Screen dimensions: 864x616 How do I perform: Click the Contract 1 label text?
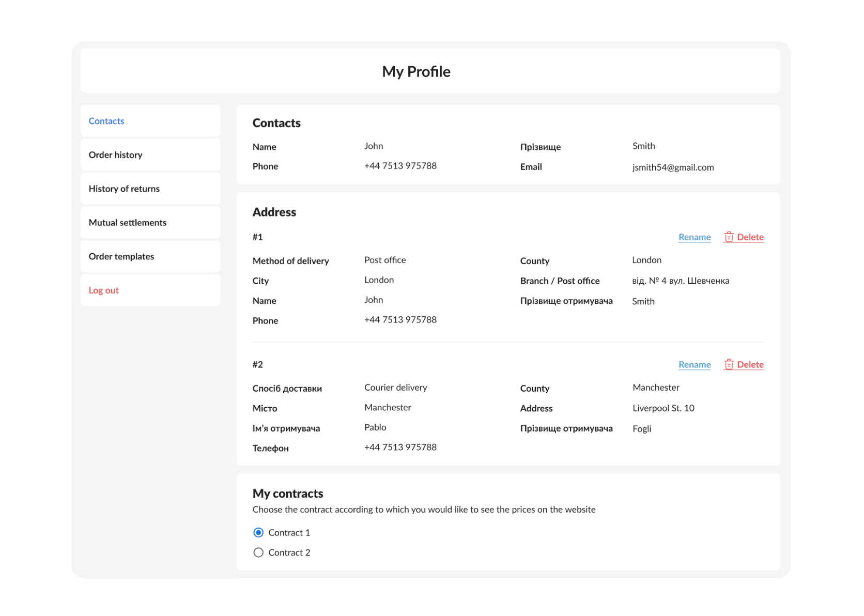pyautogui.click(x=289, y=533)
